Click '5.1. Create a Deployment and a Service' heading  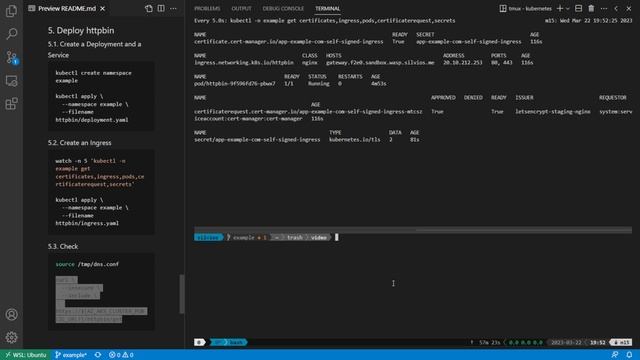point(94,49)
